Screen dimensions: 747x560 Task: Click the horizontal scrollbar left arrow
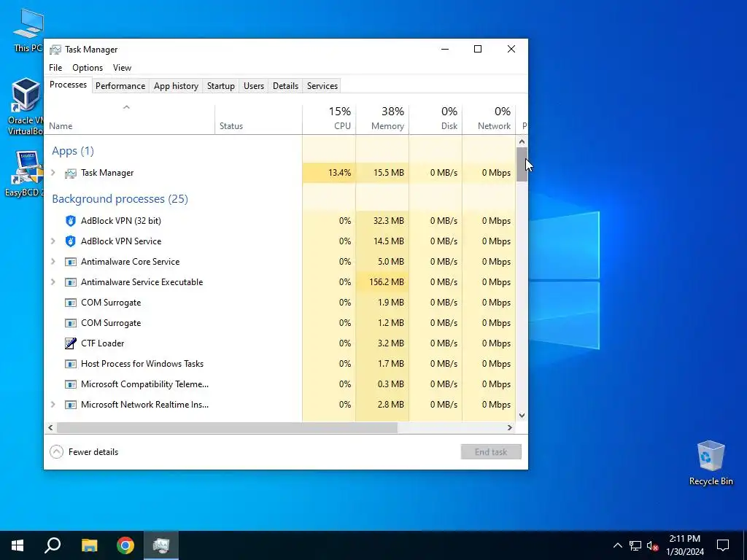click(50, 427)
